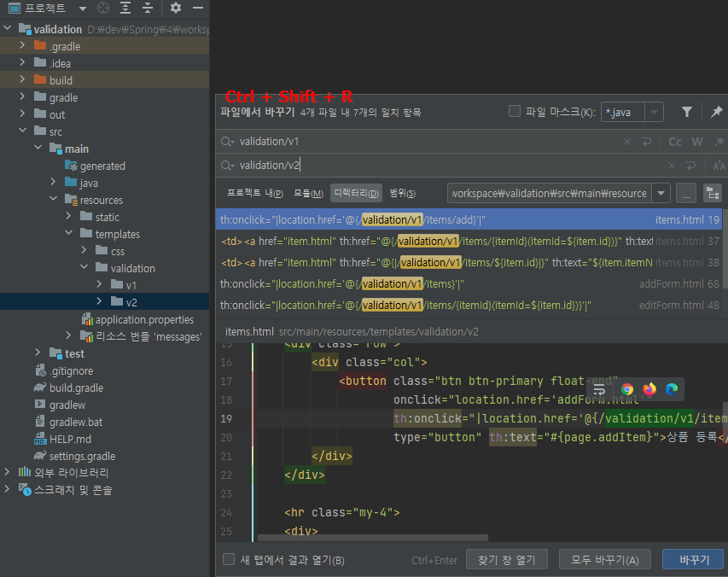
Task: Toggle soft wrap icon in preview
Action: [599, 389]
